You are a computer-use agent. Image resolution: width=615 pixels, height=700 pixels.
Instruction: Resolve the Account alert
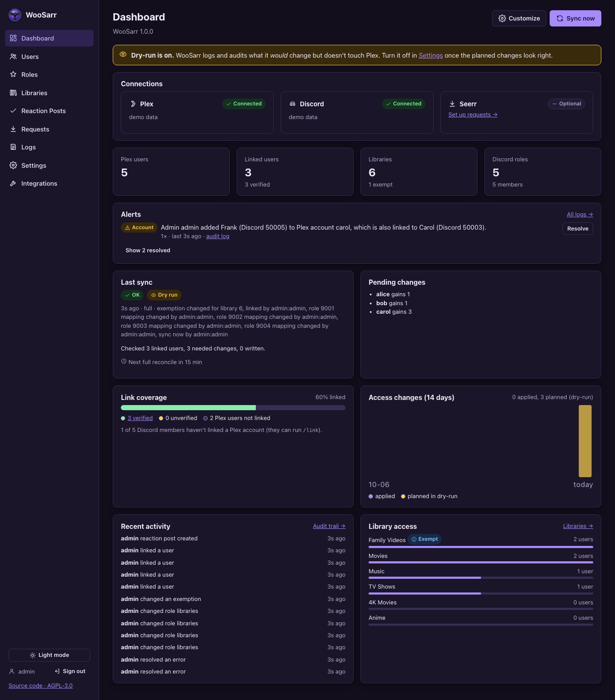click(x=577, y=228)
